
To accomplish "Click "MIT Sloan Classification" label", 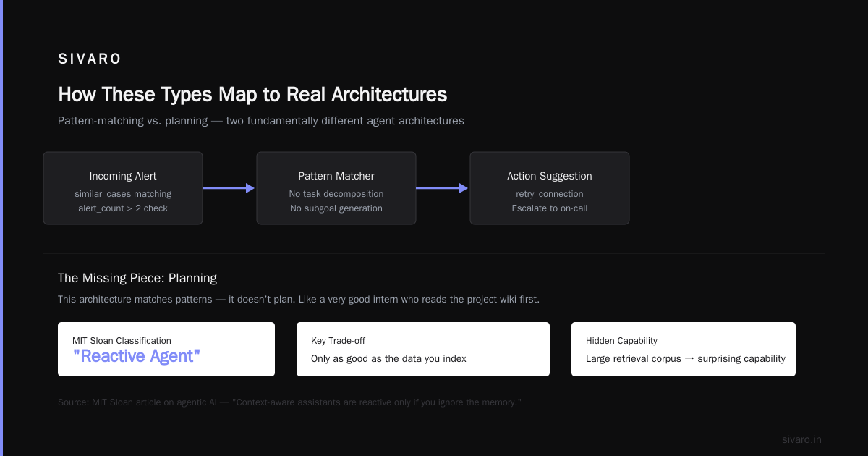I will click(122, 340).
